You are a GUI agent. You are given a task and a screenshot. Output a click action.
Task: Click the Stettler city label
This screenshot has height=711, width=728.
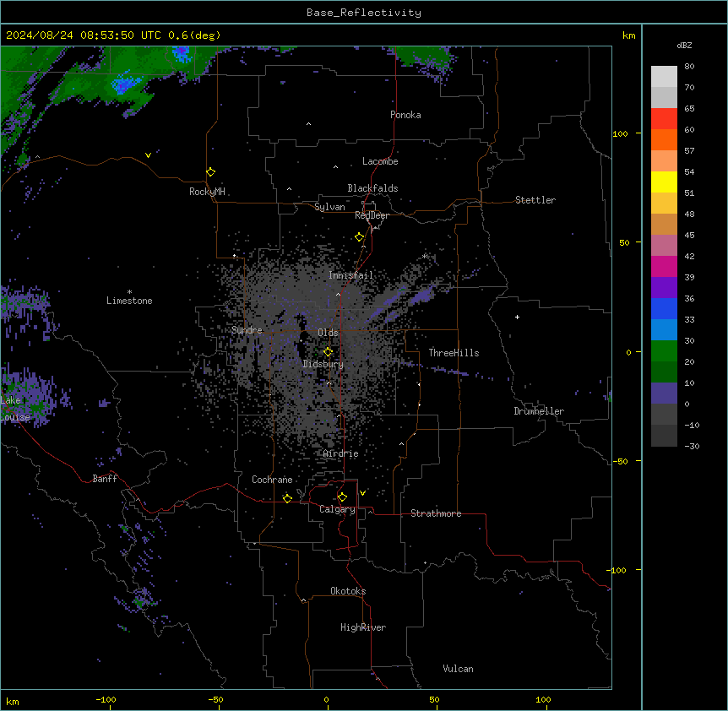[535, 200]
